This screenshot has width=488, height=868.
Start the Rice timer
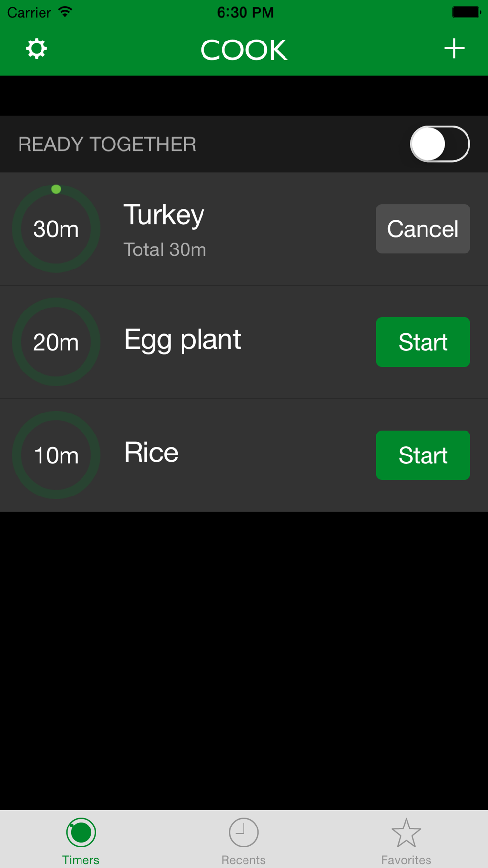(x=423, y=455)
